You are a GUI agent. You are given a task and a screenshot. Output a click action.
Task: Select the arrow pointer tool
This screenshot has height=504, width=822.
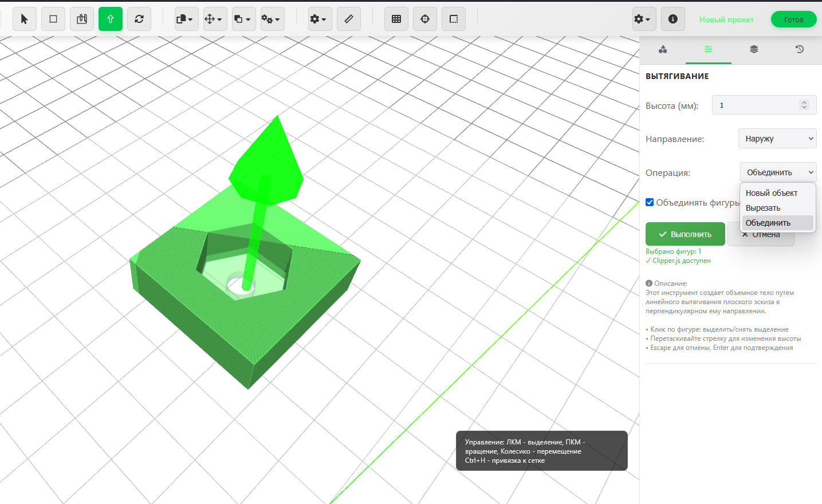coord(24,19)
